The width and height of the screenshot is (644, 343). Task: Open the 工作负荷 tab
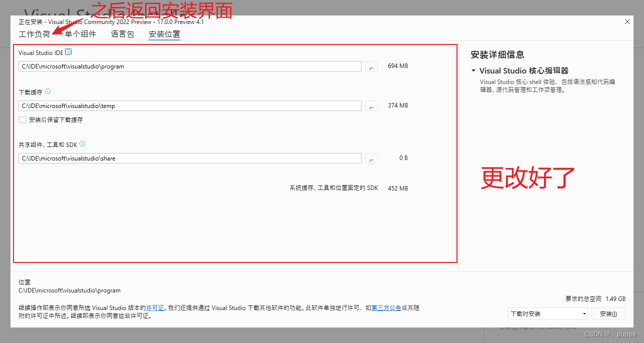pos(34,34)
